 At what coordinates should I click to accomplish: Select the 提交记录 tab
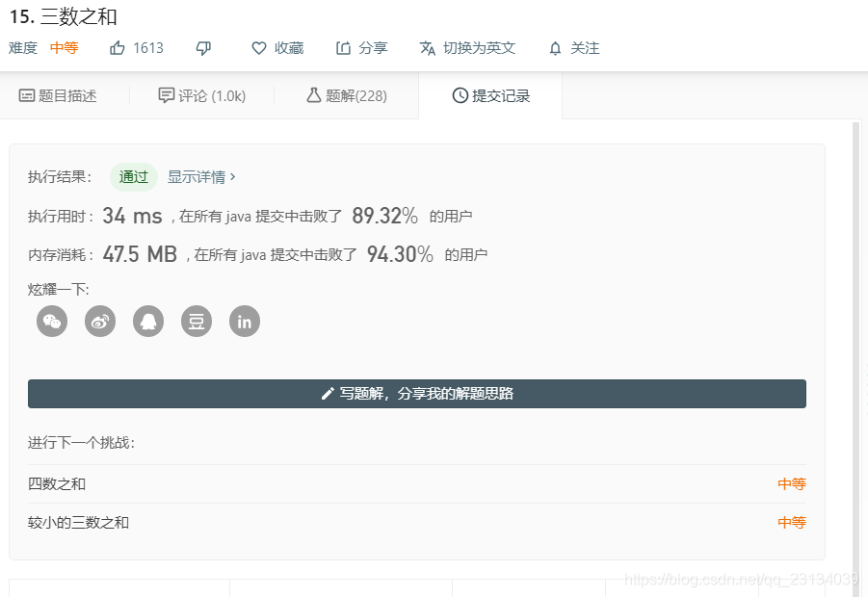(x=491, y=95)
